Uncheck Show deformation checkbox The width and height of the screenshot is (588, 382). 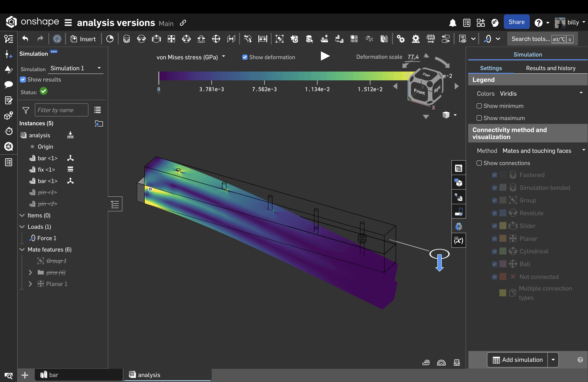245,57
